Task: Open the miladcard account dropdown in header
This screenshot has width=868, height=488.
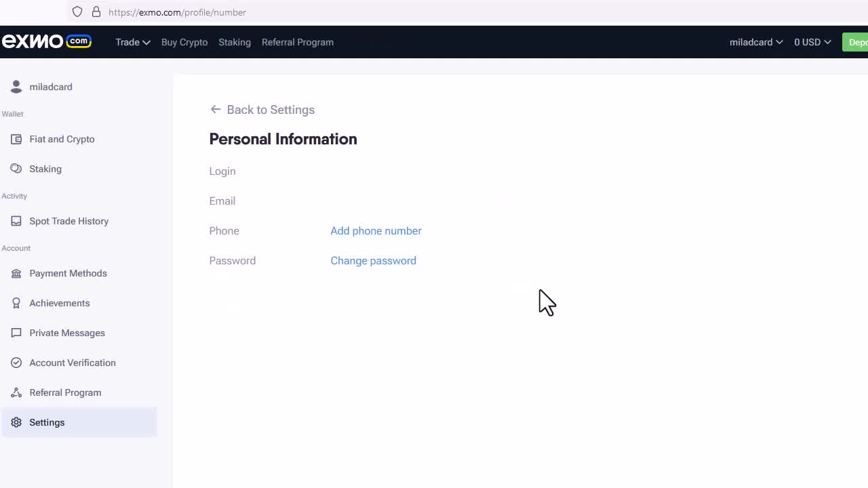Action: 755,42
